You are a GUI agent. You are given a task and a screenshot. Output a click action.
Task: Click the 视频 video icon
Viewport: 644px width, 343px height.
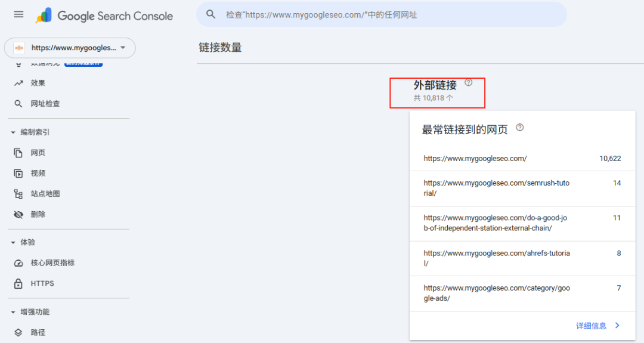18,174
